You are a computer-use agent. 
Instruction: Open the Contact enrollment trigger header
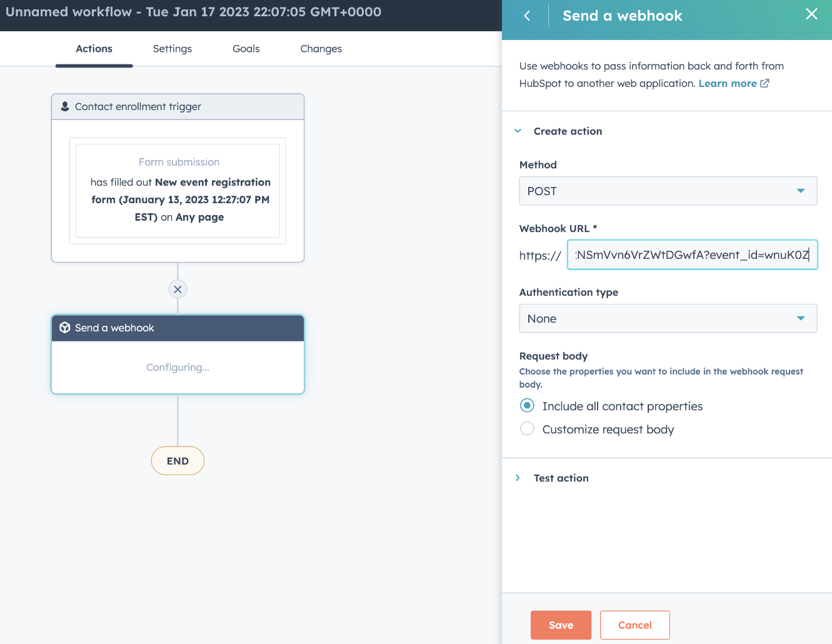(x=178, y=107)
